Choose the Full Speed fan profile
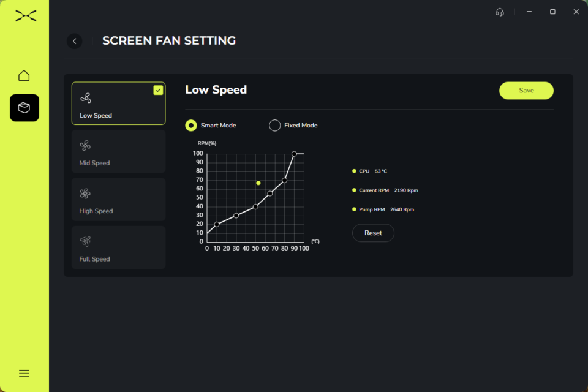 118,247
